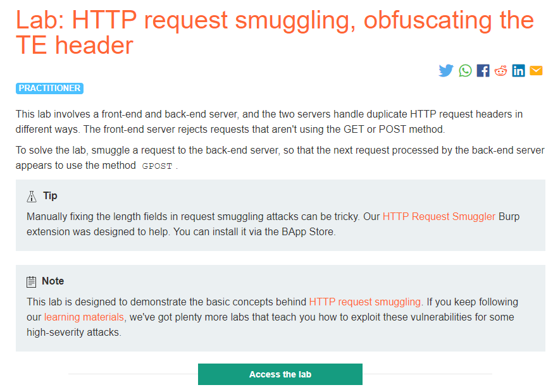Share the lab on Facebook
Screen dimensions: 553x392
click(482, 70)
